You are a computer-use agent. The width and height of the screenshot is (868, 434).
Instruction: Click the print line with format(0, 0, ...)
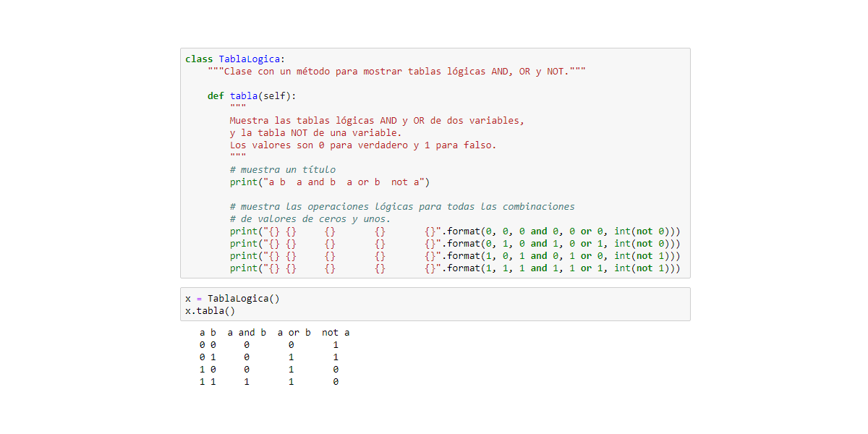[x=455, y=231]
